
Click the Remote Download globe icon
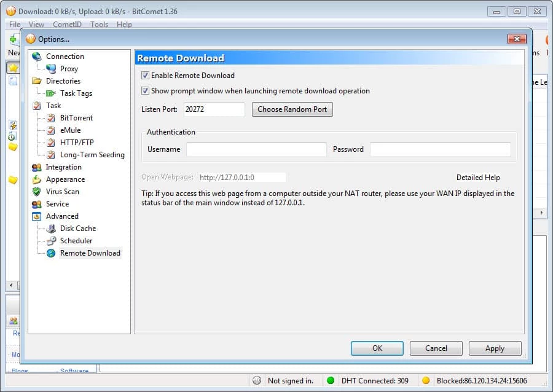click(x=51, y=253)
